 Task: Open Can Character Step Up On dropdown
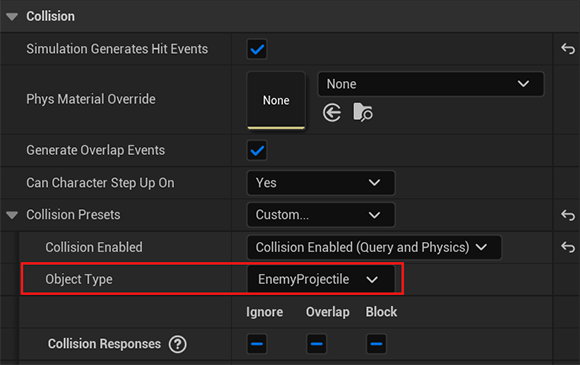coord(321,183)
